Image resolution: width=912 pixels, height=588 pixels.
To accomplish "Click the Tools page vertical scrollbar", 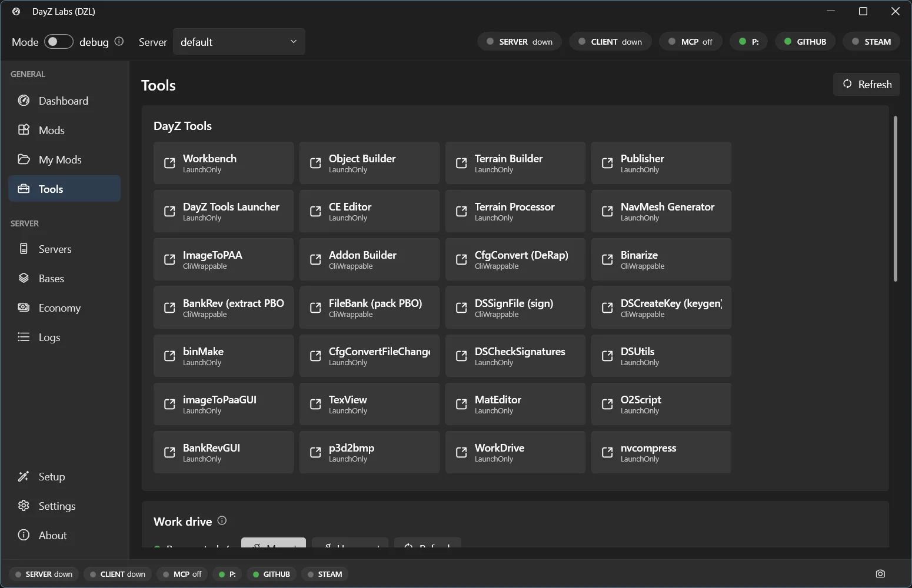I will point(896,199).
